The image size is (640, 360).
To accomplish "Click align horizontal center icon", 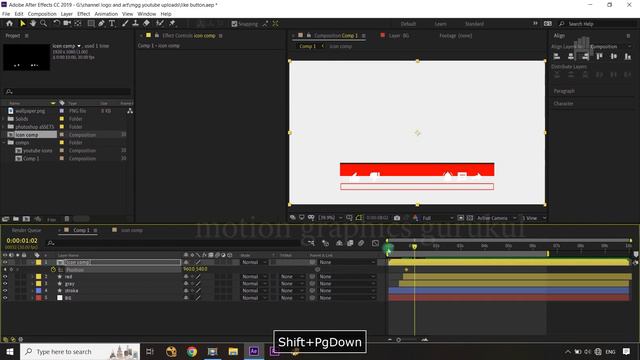I will [571, 56].
